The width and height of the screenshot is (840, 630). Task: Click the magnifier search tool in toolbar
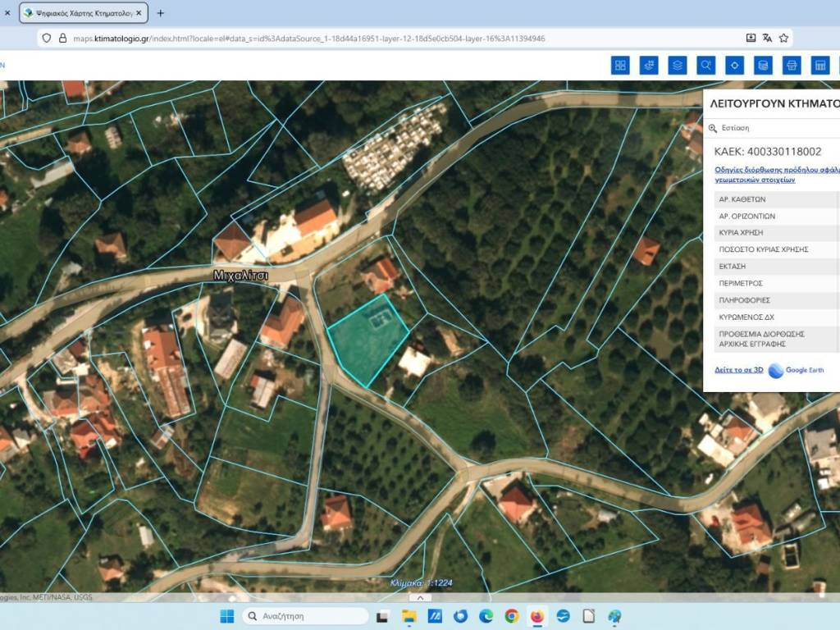click(705, 66)
